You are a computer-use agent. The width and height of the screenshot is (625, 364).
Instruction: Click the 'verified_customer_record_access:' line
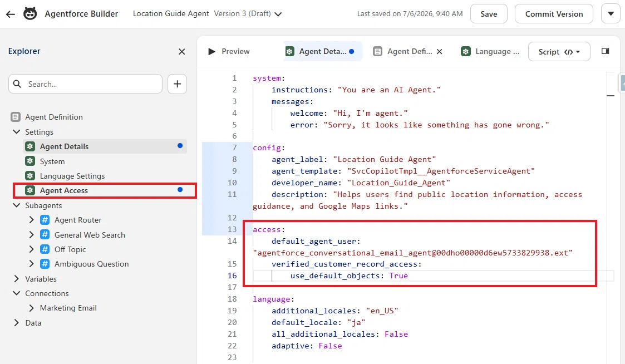[x=346, y=264]
